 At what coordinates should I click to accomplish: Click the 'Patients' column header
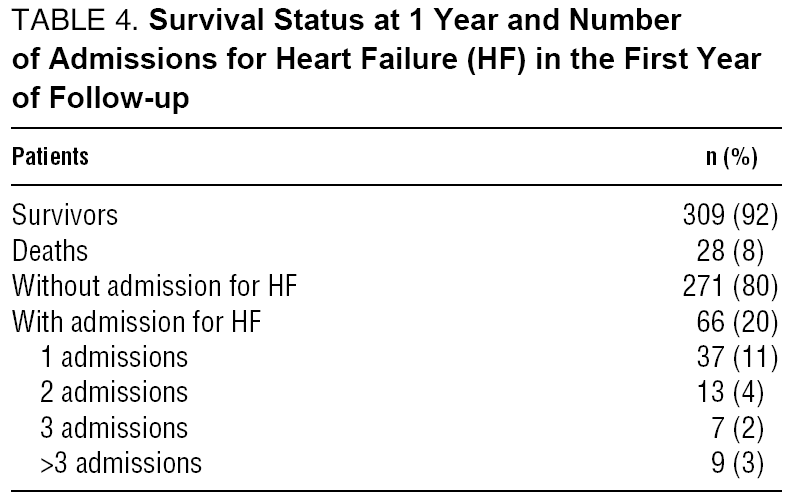(x=50, y=157)
